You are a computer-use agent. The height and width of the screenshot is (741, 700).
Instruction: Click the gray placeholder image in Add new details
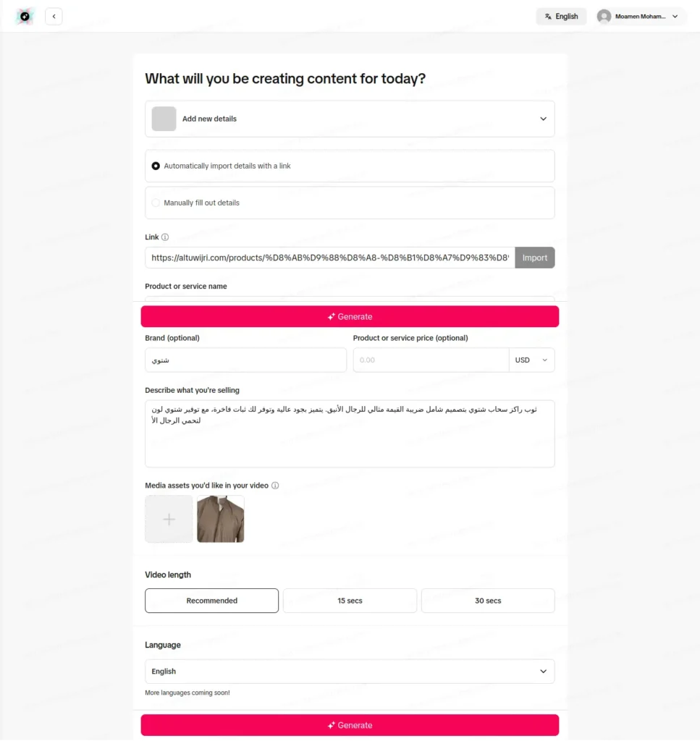click(164, 119)
